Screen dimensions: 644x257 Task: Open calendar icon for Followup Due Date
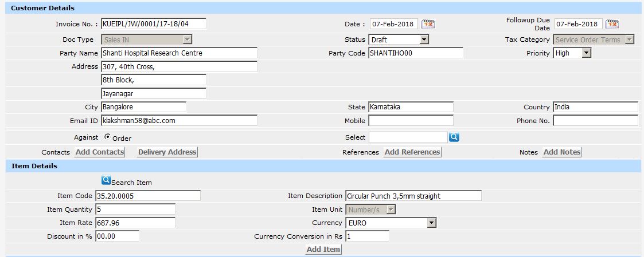pos(612,24)
